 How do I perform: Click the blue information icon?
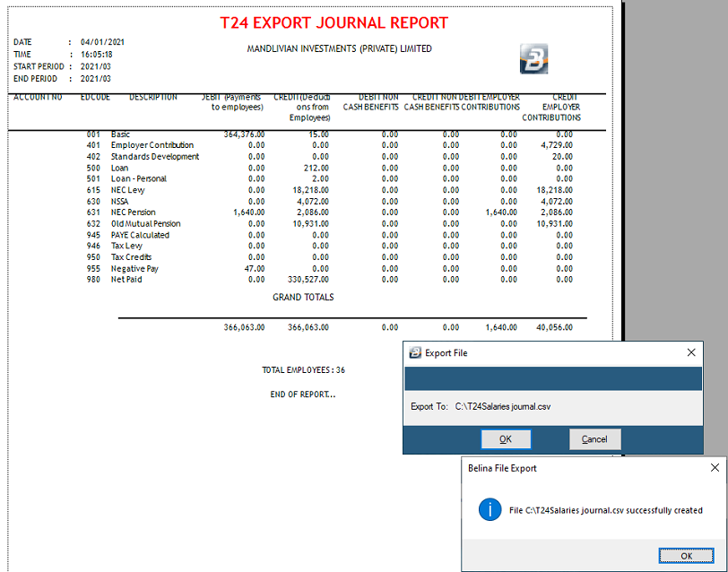click(x=490, y=510)
